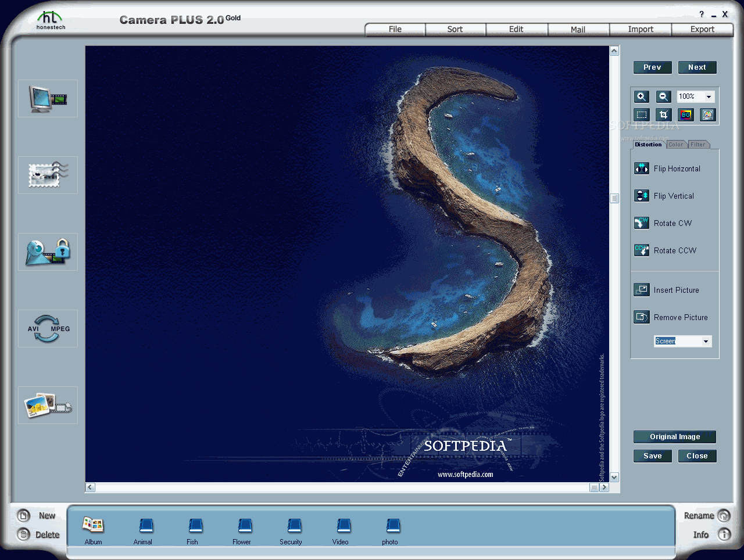Open the Flower album book

[x=245, y=526]
